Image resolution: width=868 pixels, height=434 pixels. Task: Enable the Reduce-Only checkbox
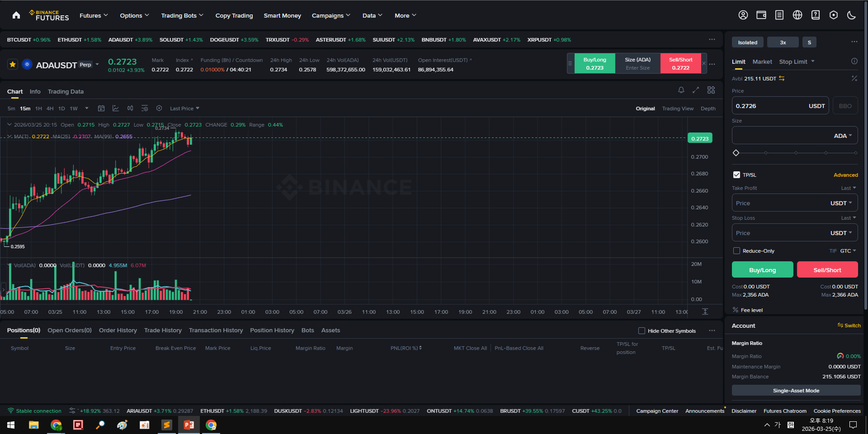pyautogui.click(x=736, y=251)
